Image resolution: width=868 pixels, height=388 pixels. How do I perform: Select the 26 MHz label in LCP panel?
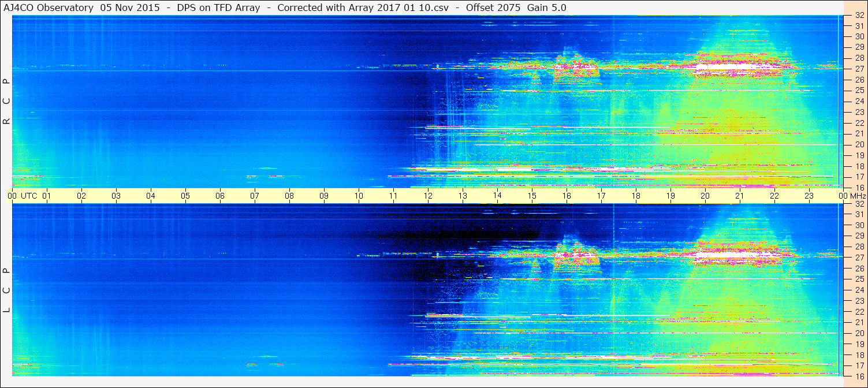(x=859, y=268)
